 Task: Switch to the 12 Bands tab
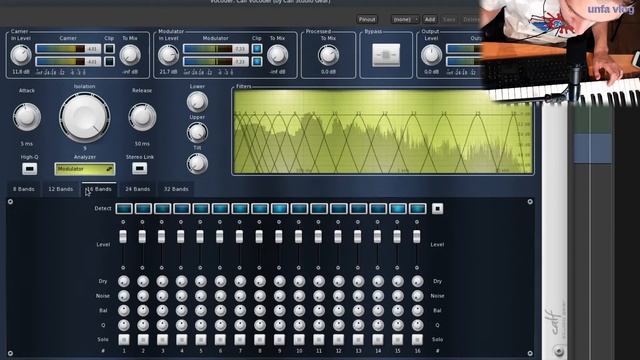[x=60, y=189]
